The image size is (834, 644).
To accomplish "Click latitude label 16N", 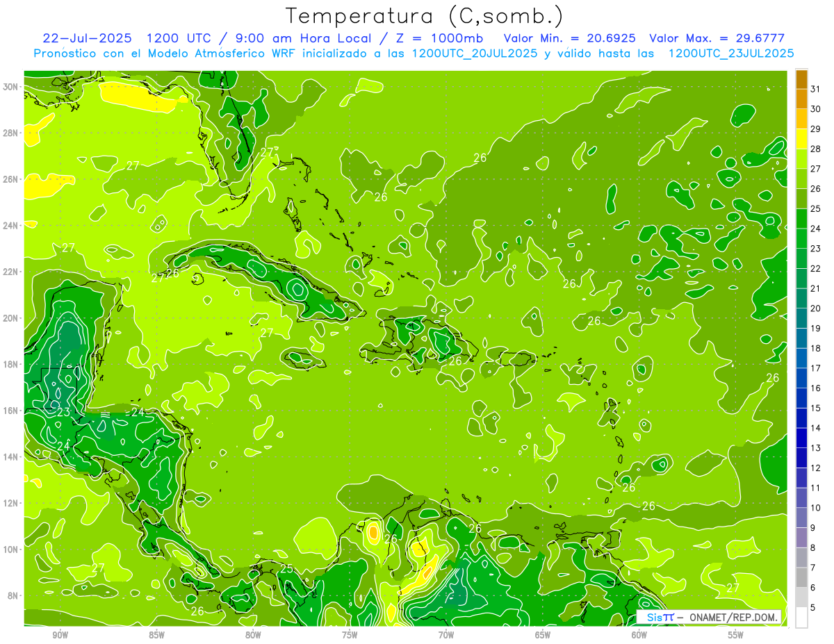I will click(10, 411).
